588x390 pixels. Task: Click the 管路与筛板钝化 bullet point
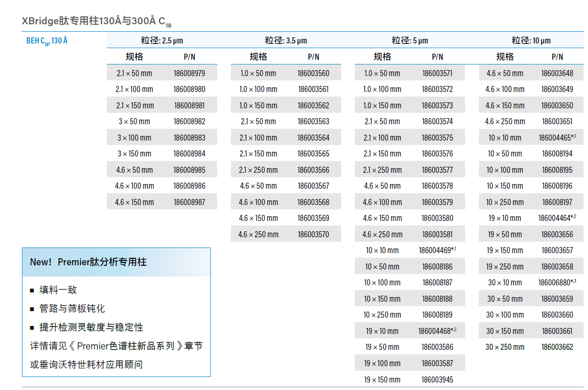(72, 309)
